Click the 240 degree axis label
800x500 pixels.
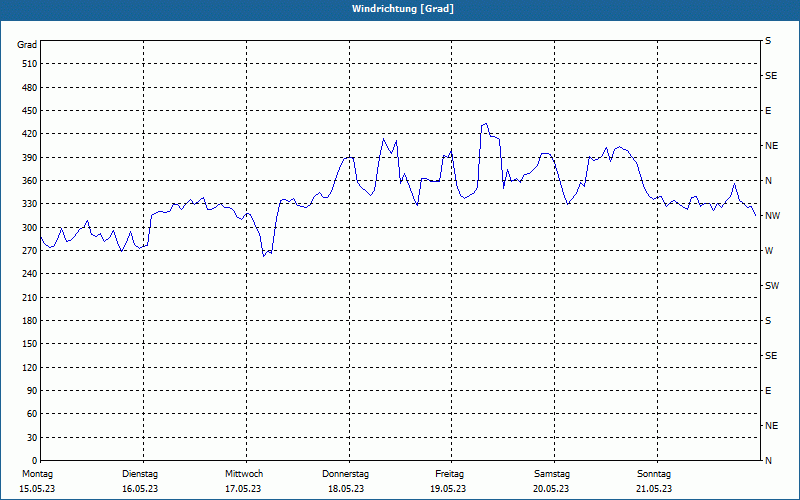30,274
